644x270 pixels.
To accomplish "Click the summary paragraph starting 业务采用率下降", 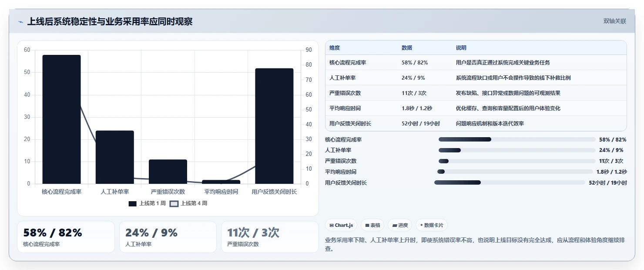I will (x=475, y=244).
